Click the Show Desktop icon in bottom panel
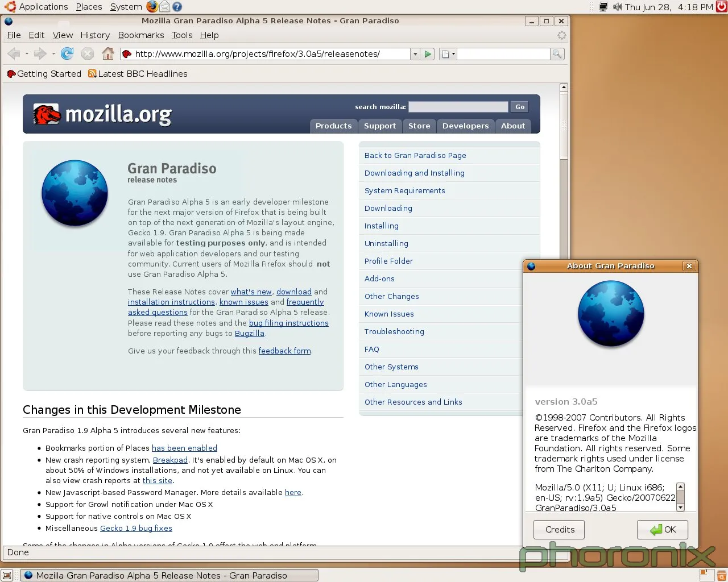Viewport: 728px width, 582px height. [7, 575]
